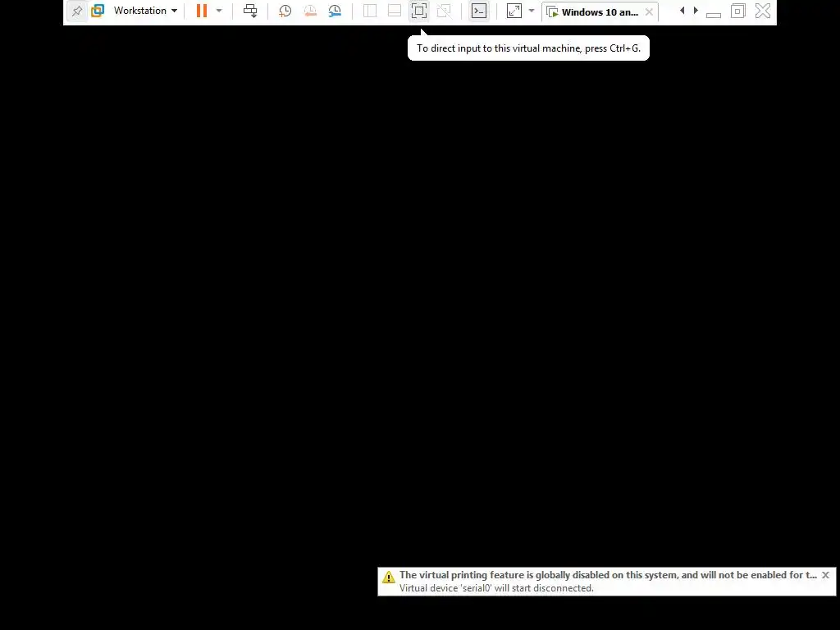840x630 pixels.
Task: Click the VMware Workstation logo icon
Action: tap(98, 11)
